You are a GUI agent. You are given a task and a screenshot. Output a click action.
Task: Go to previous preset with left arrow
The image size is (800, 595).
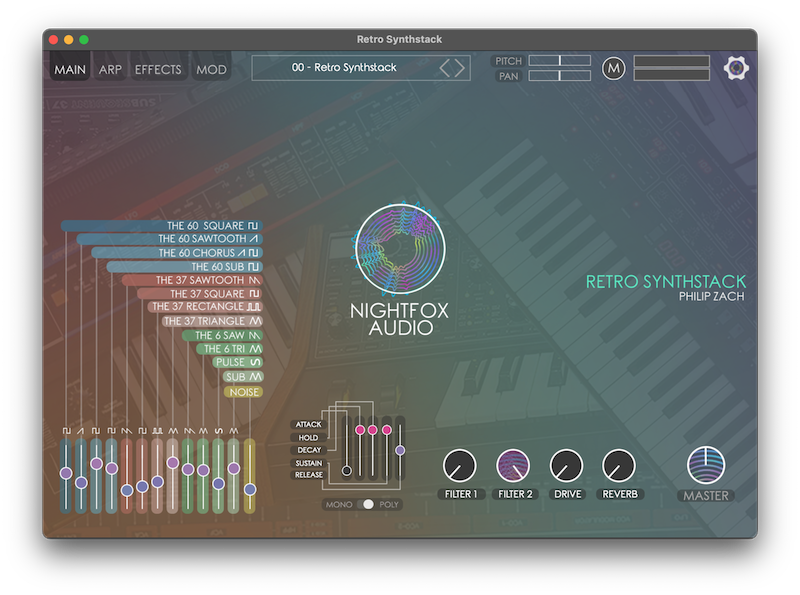[x=445, y=68]
